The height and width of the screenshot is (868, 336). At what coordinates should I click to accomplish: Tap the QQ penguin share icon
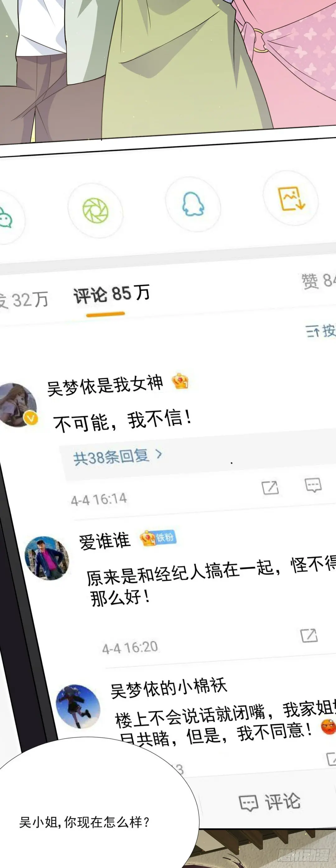pos(193,204)
